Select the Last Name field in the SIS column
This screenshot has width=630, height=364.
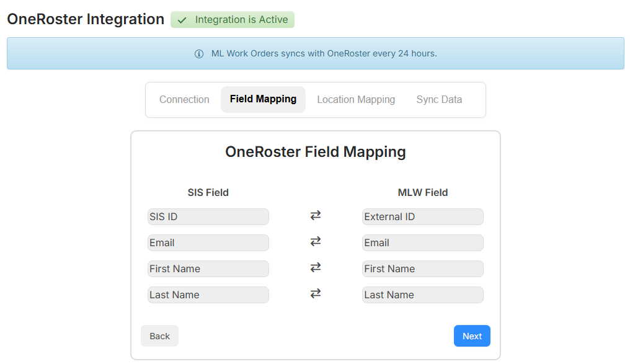coord(208,295)
